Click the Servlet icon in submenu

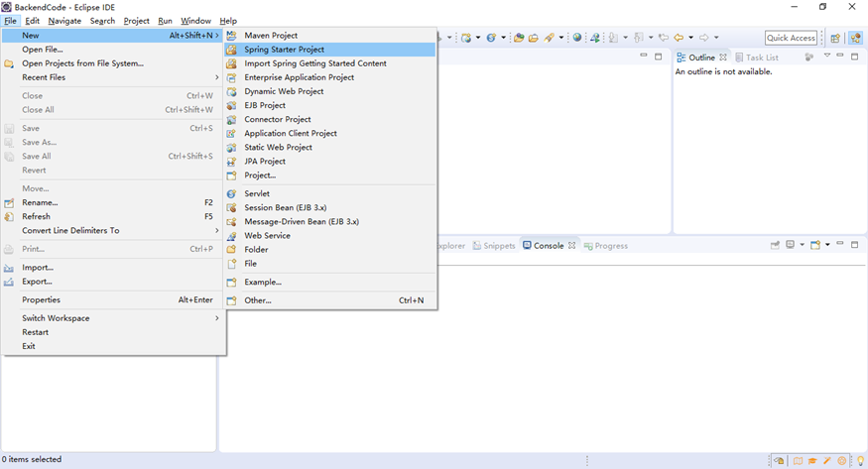(x=231, y=193)
